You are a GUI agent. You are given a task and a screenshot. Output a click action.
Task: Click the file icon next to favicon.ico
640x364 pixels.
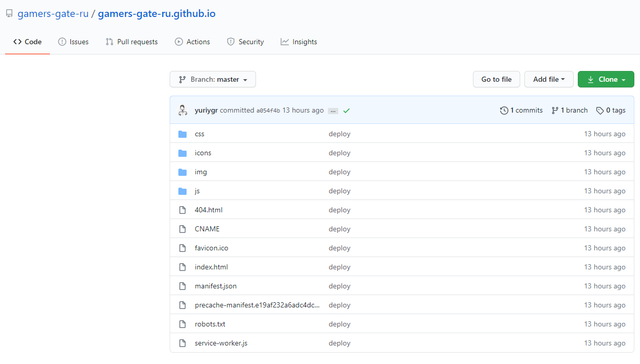point(182,248)
